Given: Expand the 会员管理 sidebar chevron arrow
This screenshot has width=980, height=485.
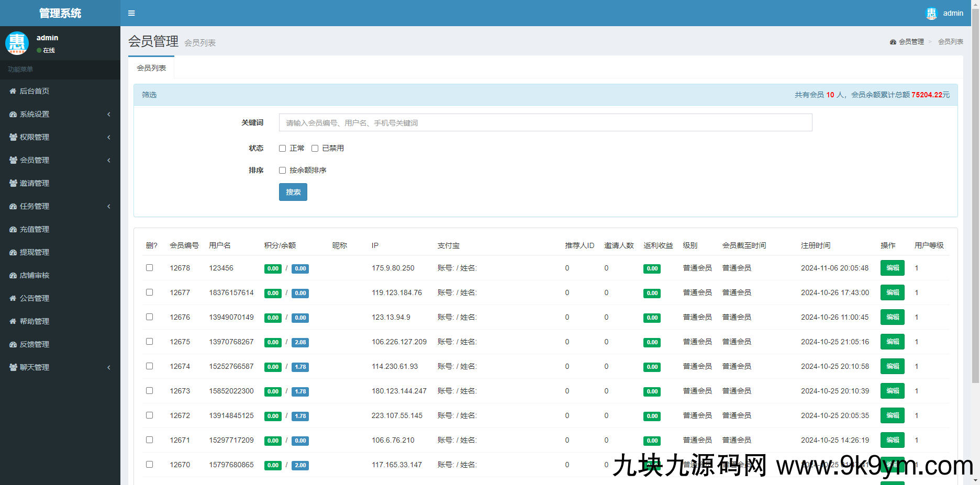Looking at the screenshot, I should pos(109,160).
